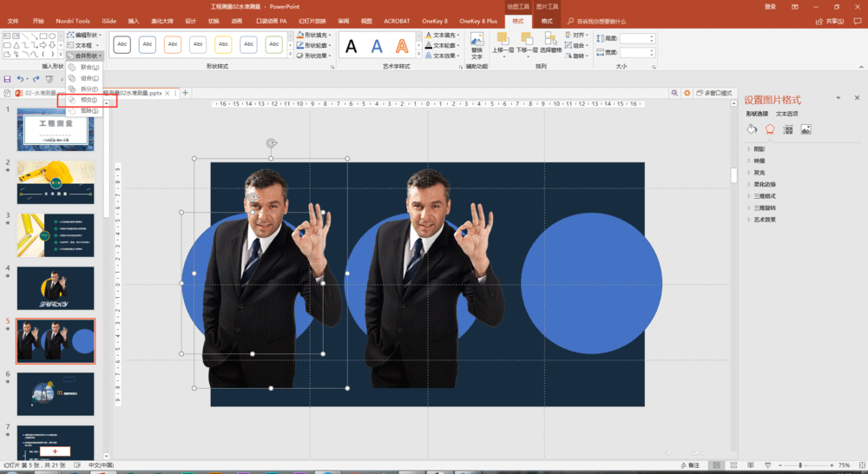Open Fill & Line paint bucket tab
868x474 pixels.
[752, 129]
